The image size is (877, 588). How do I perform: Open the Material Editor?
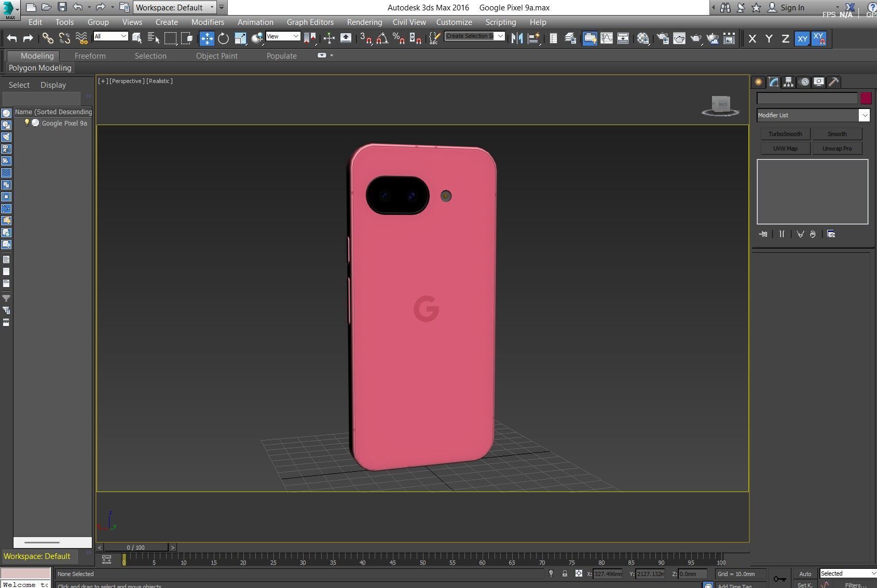(x=643, y=38)
